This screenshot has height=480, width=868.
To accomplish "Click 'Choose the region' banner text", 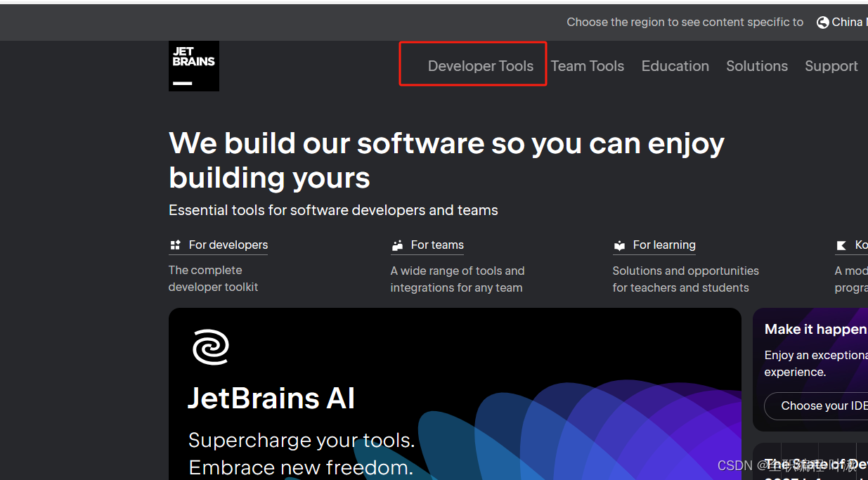I will click(685, 22).
